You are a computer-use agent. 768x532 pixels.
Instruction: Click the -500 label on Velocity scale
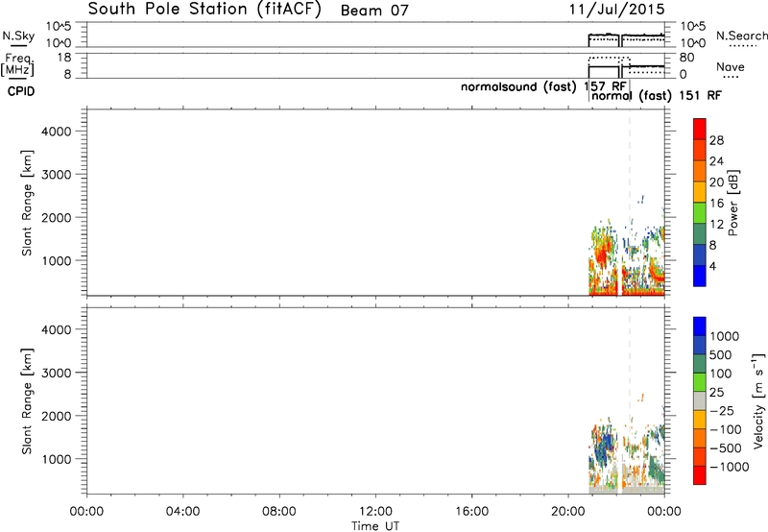[x=726, y=447]
